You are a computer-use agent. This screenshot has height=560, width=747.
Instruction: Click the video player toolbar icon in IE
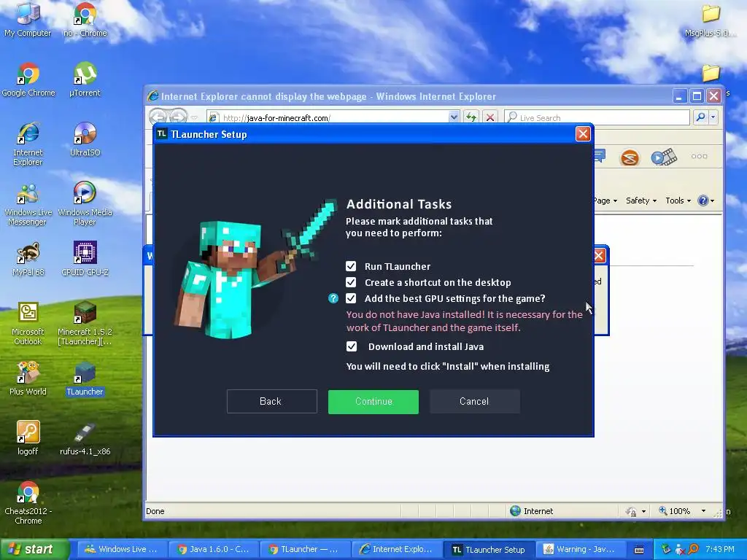[x=664, y=157]
